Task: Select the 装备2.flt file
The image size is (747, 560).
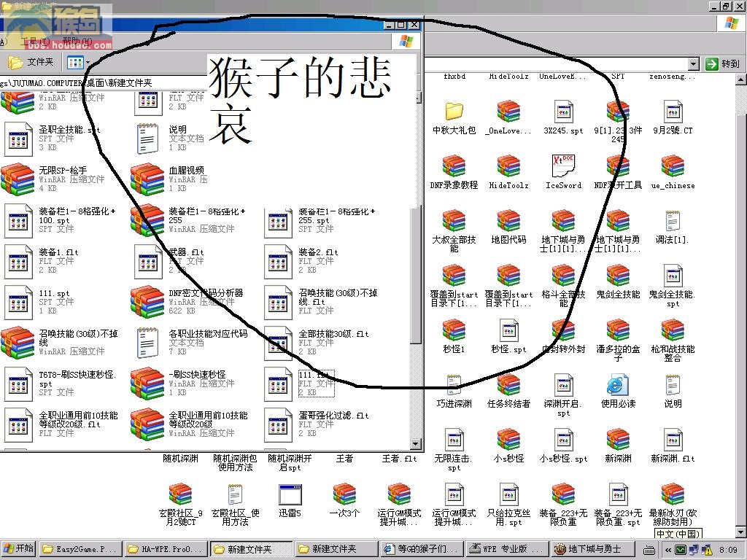Action: pos(301,262)
